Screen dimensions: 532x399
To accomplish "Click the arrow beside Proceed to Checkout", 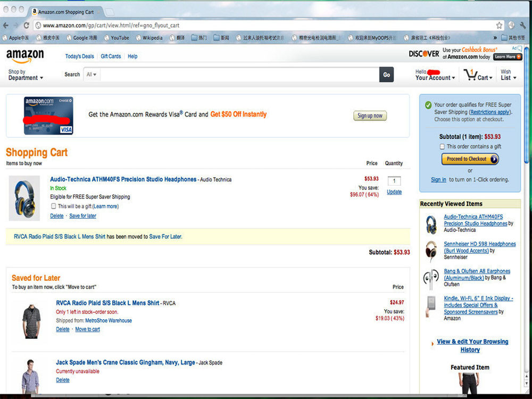I will pos(494,159).
